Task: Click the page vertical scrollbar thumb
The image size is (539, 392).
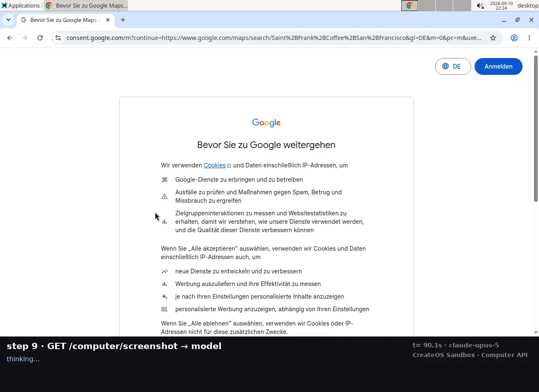Action: [536, 128]
